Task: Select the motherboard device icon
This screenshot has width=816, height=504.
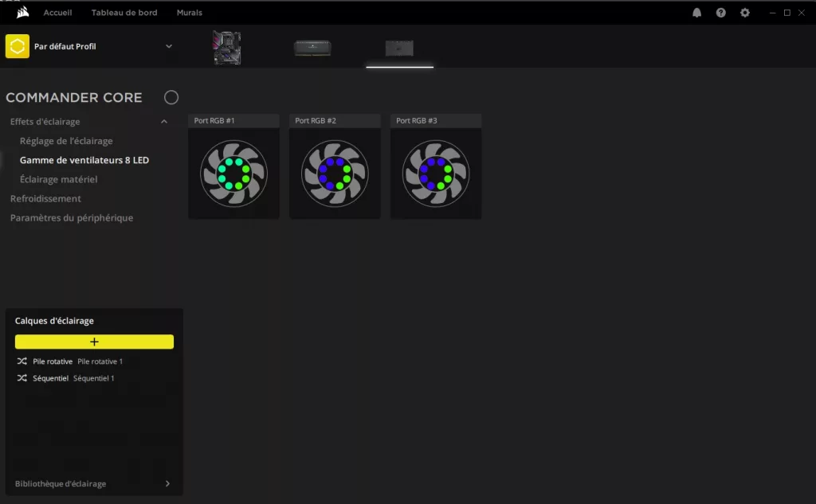Action: pos(226,48)
